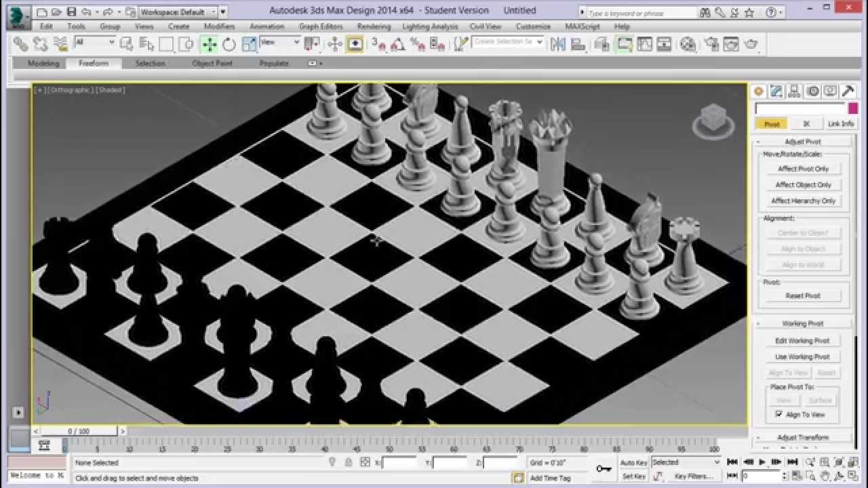868x488 pixels.
Task: Open the Rendered Frame Window icon
Action: click(x=730, y=44)
